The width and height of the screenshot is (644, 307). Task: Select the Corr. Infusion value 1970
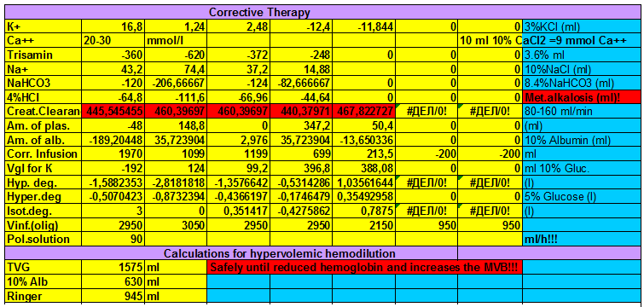[113, 154]
